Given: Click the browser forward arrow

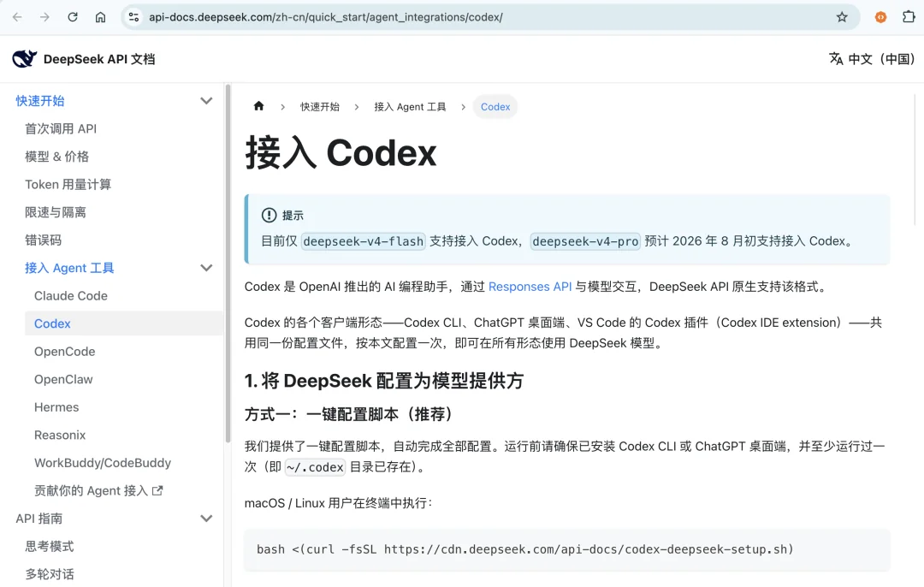Looking at the screenshot, I should pyautogui.click(x=44, y=17).
